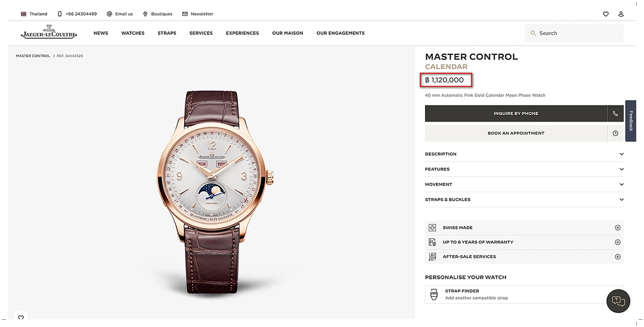Click the clock icon beside Book an Appointment
644x327 pixels.
(x=615, y=133)
